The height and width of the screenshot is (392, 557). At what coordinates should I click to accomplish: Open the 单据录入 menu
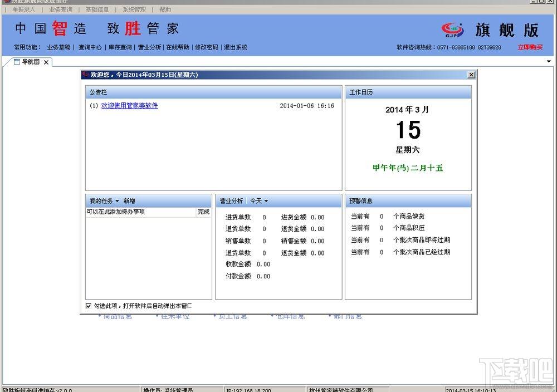(24, 9)
